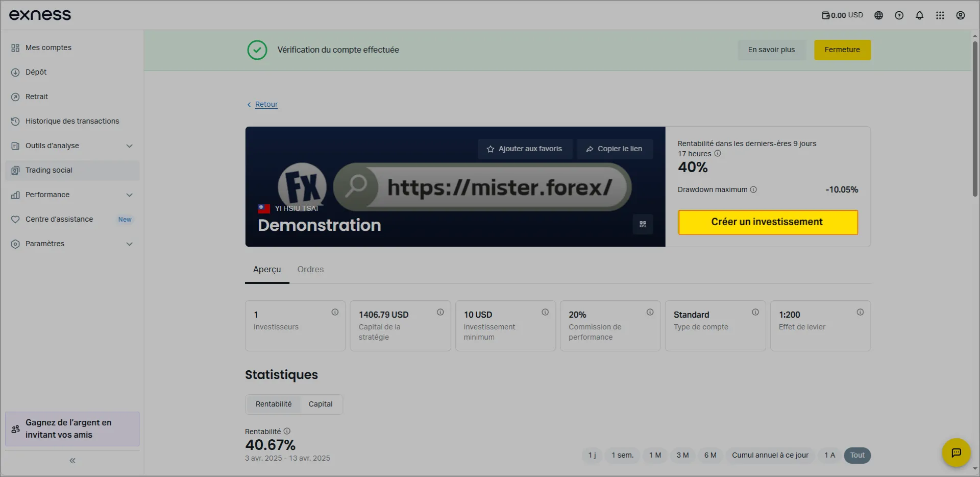Select the Tout time range
This screenshot has width=980, height=477.
click(857, 455)
